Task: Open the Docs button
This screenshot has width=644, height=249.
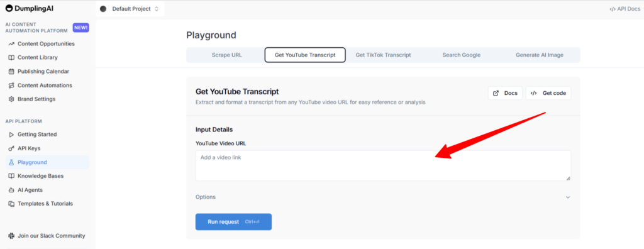Action: [505, 93]
